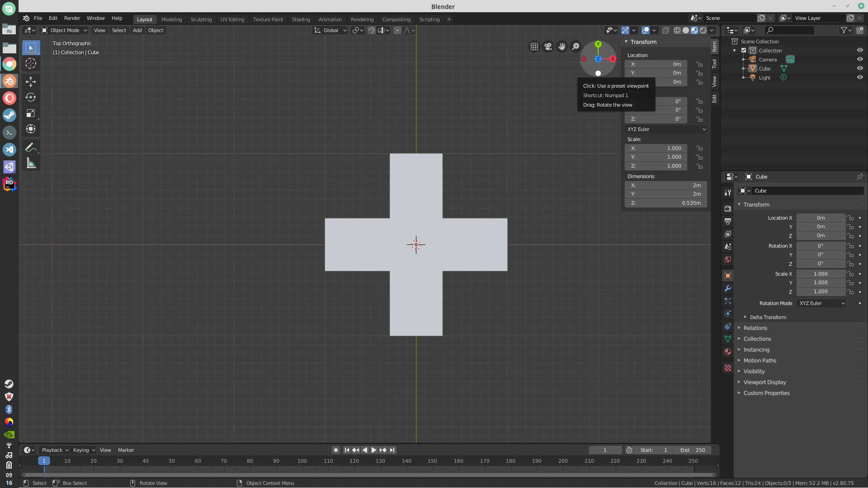
Task: Open the Scene properties tab
Action: tap(727, 247)
